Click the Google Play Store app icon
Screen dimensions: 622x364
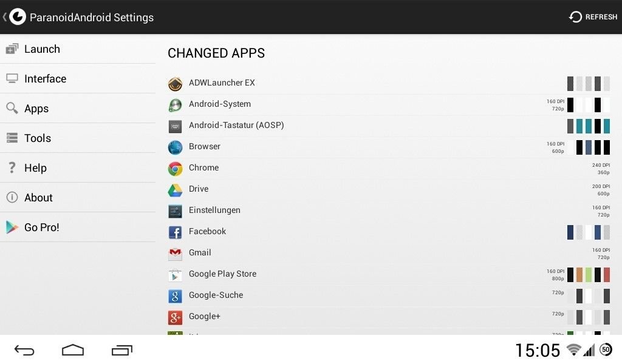point(175,275)
